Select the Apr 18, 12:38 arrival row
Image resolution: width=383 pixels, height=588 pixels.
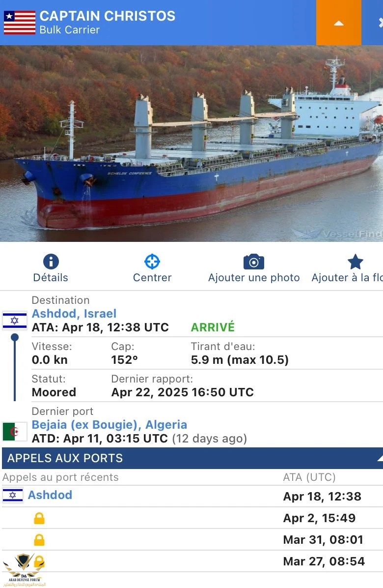point(192,496)
